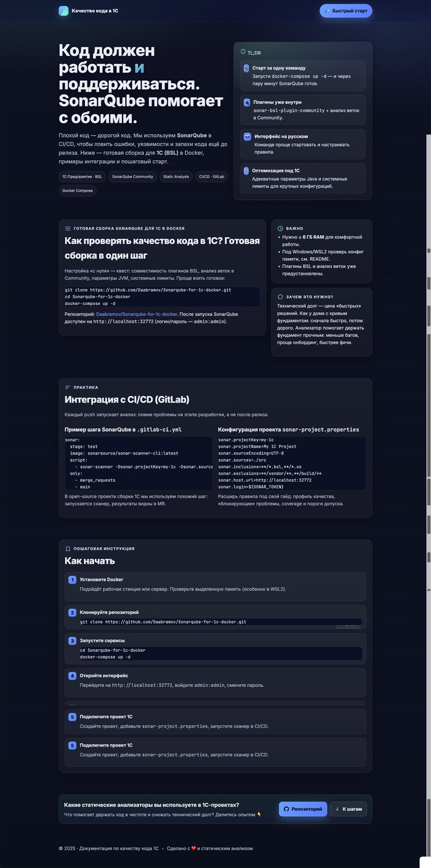Click the «Запустите сервисы» step title
Viewport: 431px width, 868px height.
tap(102, 641)
